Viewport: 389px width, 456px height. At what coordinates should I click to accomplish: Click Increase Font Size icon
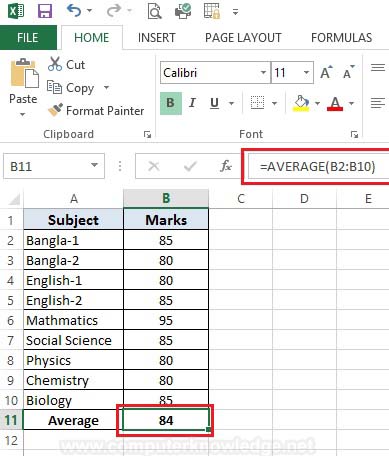[326, 72]
